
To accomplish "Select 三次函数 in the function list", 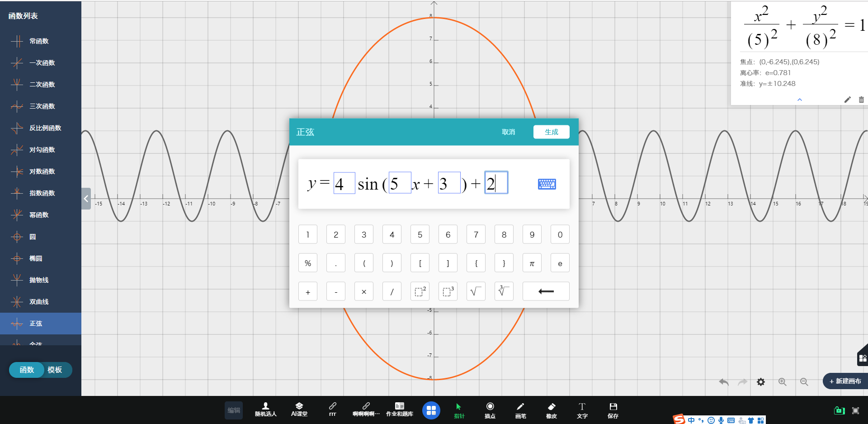I will [x=41, y=106].
